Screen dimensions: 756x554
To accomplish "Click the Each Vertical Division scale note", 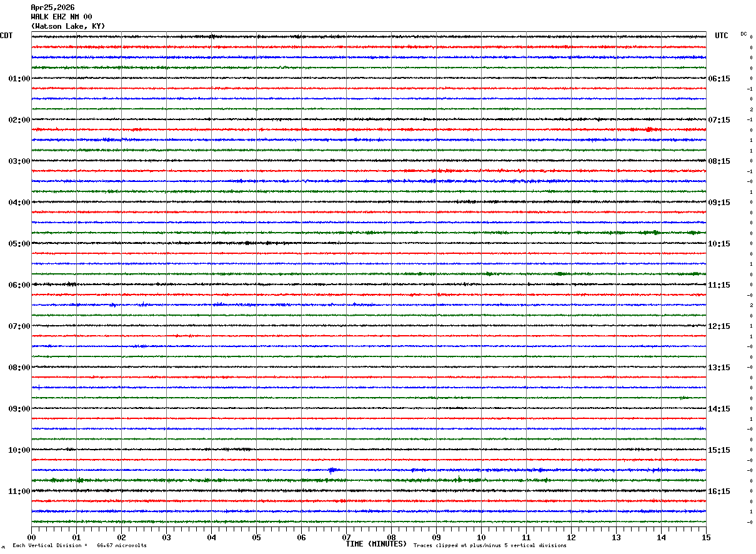I will pos(79,545).
